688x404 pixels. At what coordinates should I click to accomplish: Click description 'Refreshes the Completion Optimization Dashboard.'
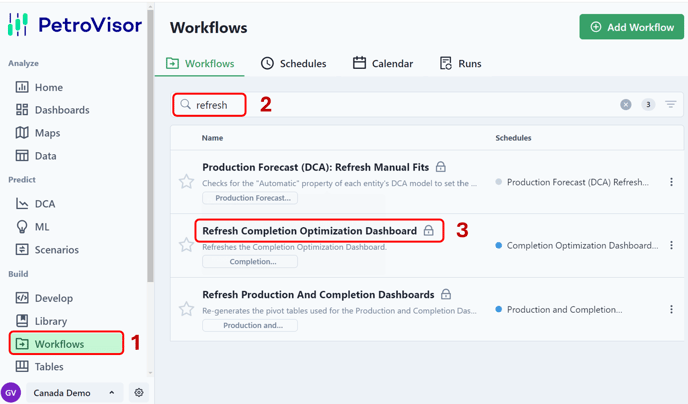point(294,247)
